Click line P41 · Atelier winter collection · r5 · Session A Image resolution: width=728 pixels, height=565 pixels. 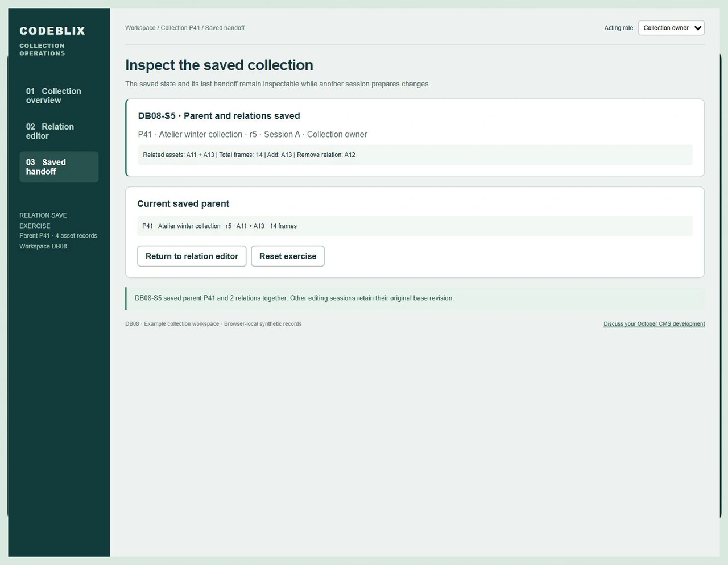coord(253,135)
